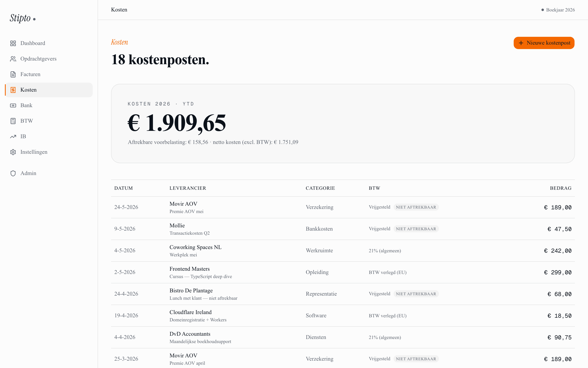Click the Werkruimte category cell

coord(319,251)
